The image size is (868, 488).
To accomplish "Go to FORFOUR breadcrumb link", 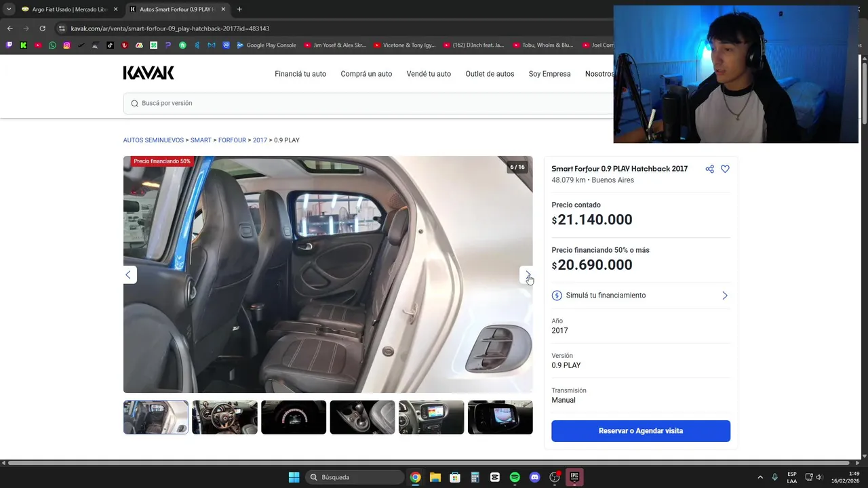I will point(232,140).
